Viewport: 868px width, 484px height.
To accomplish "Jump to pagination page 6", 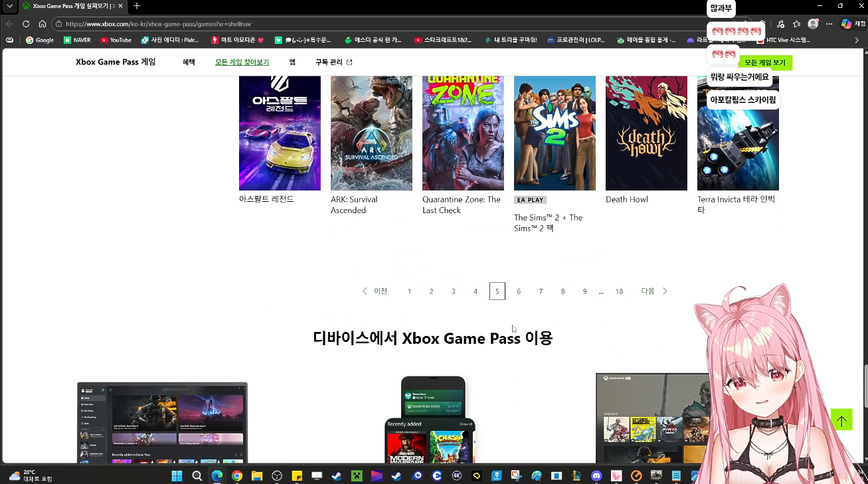I will [x=519, y=291].
